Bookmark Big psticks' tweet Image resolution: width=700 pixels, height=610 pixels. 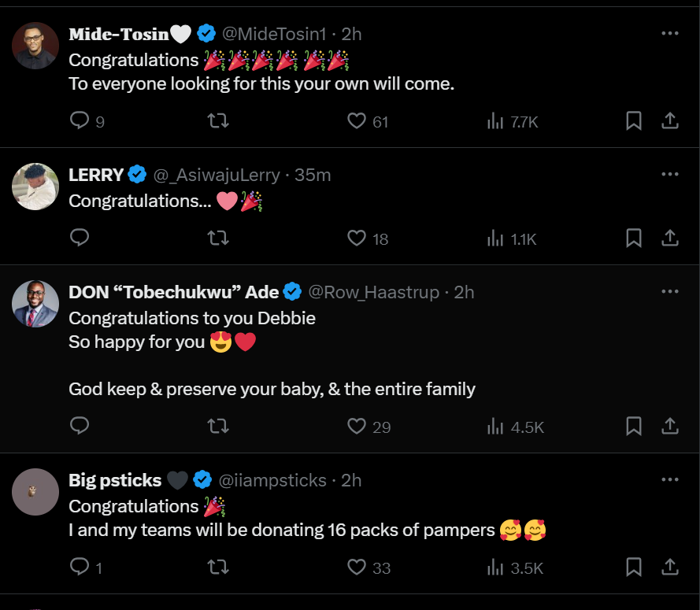(x=634, y=567)
